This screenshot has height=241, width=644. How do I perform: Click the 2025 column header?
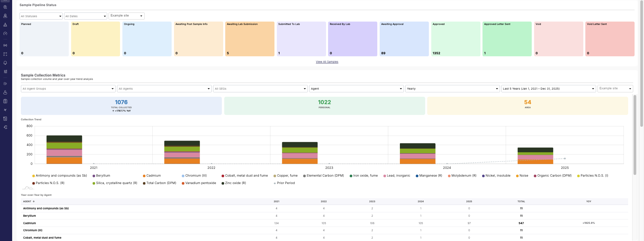469,202
